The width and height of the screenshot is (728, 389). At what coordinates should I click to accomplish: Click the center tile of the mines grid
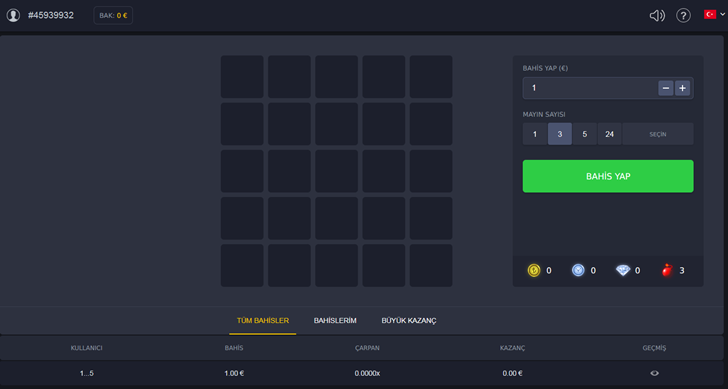pyautogui.click(x=337, y=171)
